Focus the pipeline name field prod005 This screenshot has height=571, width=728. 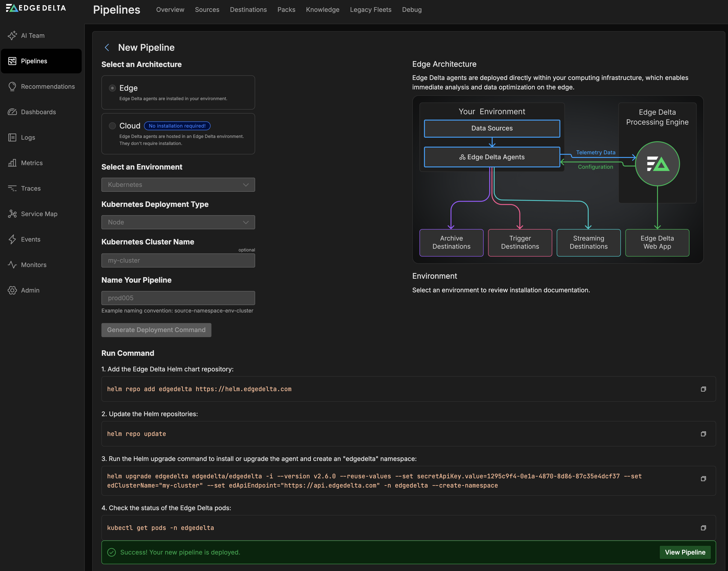pyautogui.click(x=178, y=298)
